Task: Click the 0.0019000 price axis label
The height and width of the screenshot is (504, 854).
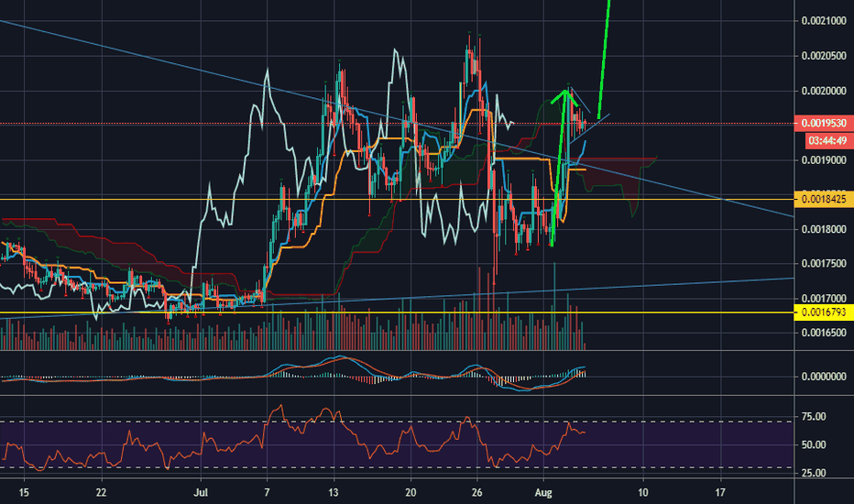Action: point(824,160)
